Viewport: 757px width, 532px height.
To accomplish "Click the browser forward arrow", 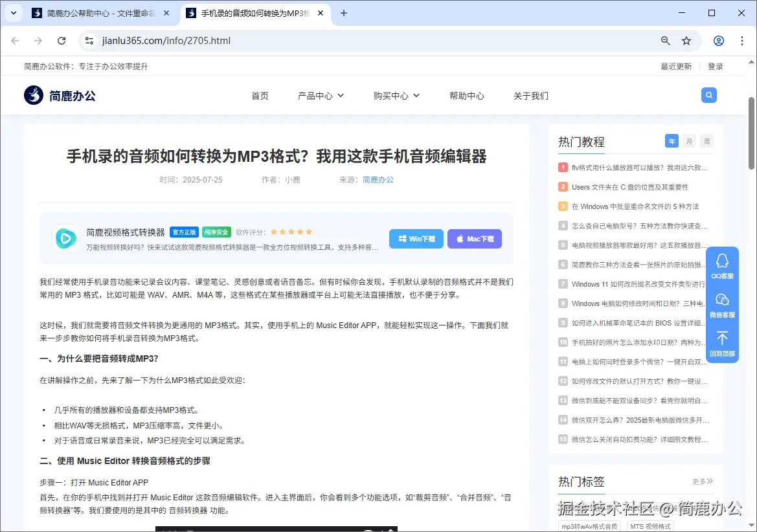I will tap(38, 41).
